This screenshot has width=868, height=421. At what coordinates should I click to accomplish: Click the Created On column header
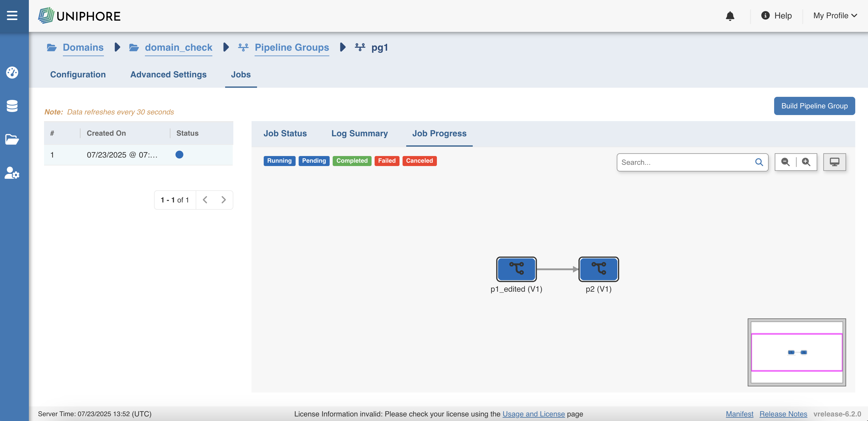point(106,133)
